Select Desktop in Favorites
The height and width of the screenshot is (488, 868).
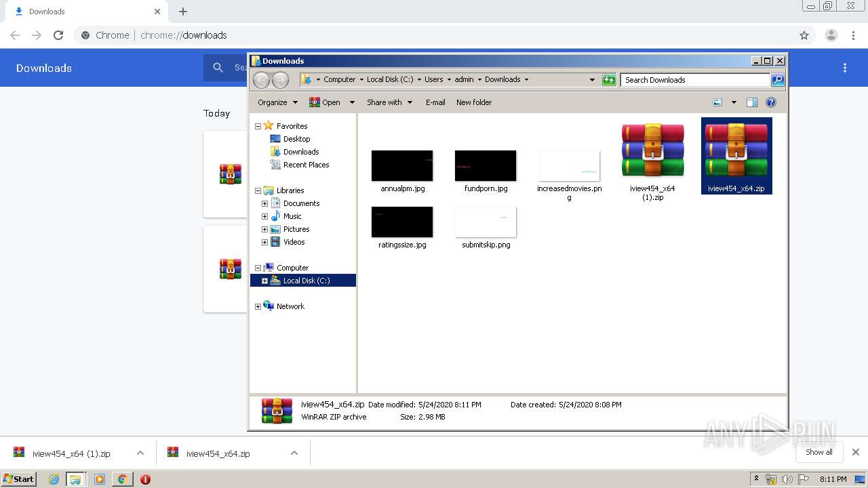[296, 139]
